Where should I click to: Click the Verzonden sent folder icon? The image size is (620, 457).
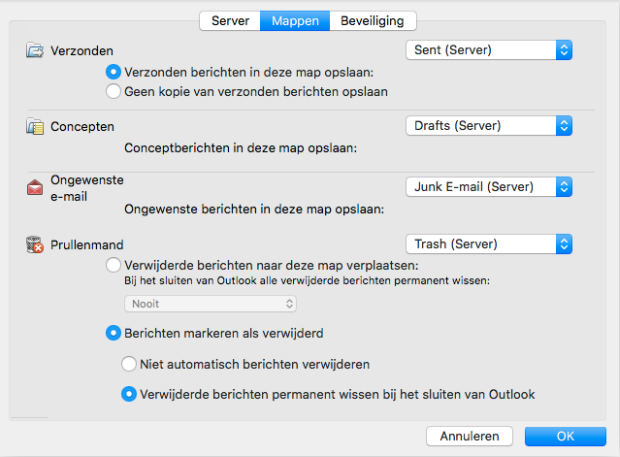click(x=35, y=50)
